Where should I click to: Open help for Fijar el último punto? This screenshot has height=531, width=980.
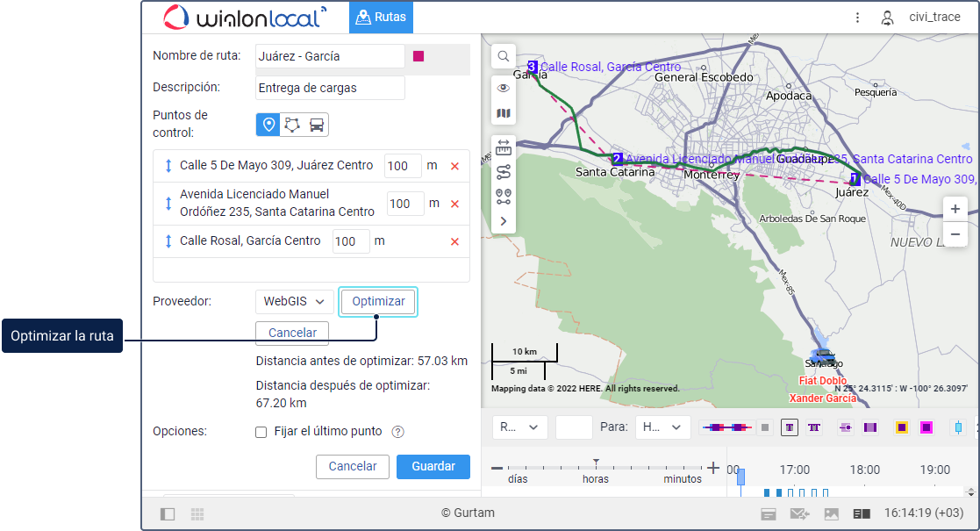397,432
